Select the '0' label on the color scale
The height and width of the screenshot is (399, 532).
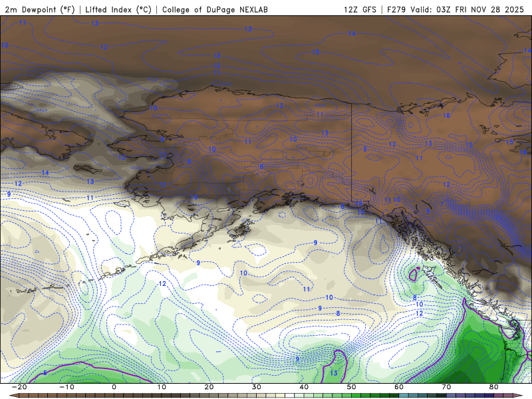pos(114,387)
